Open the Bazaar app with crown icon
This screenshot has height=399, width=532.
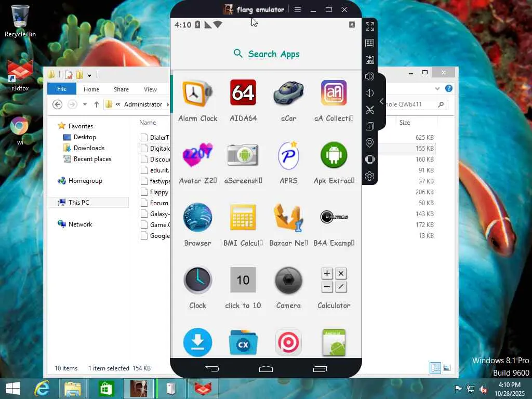288,217
